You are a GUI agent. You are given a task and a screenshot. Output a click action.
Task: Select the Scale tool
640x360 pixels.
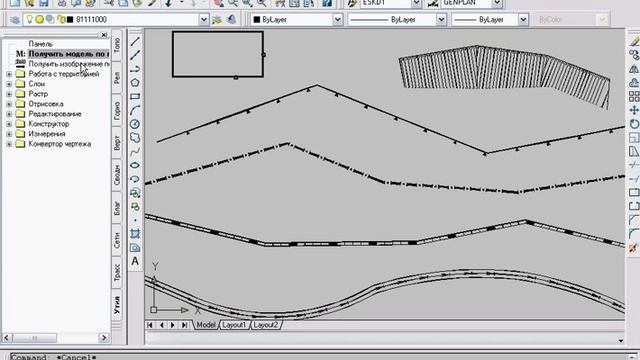(x=634, y=138)
